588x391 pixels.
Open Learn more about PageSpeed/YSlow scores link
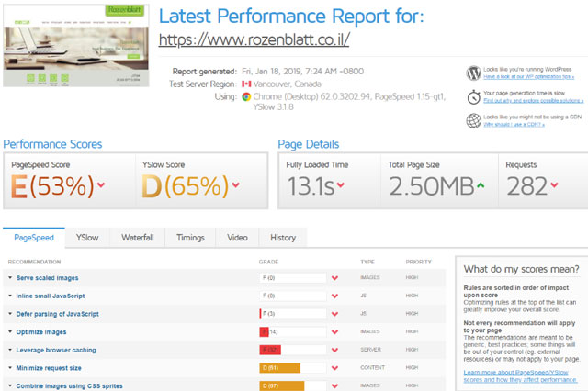click(x=520, y=376)
